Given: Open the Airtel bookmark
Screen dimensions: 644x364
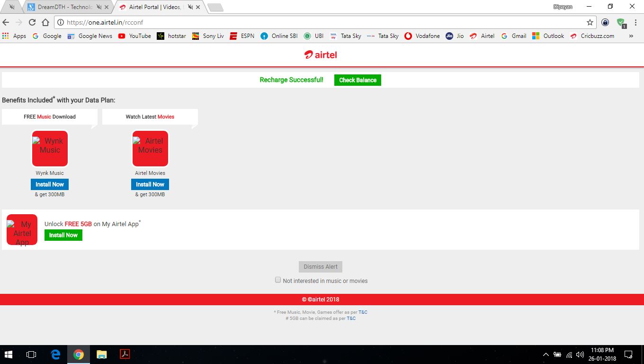Looking at the screenshot, I should [x=483, y=36].
